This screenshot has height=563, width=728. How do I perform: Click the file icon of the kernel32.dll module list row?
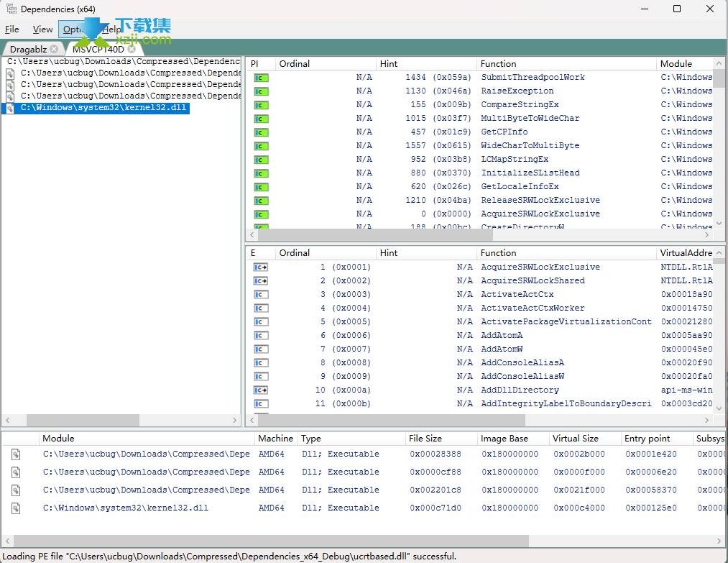point(16,508)
